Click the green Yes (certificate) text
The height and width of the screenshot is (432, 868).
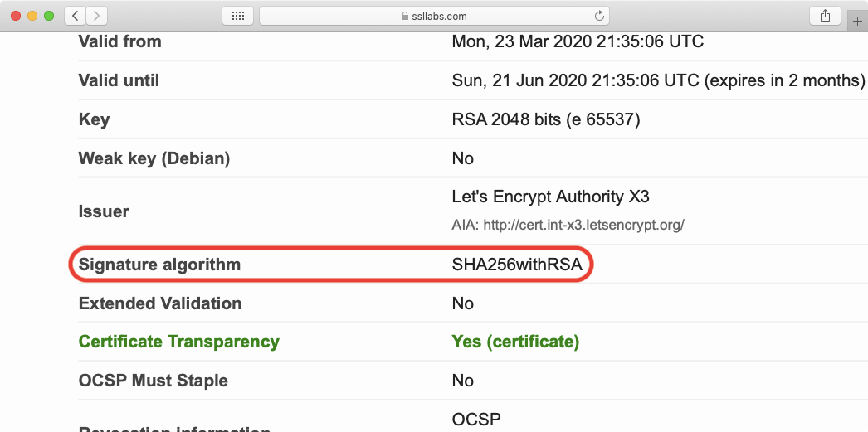(515, 342)
